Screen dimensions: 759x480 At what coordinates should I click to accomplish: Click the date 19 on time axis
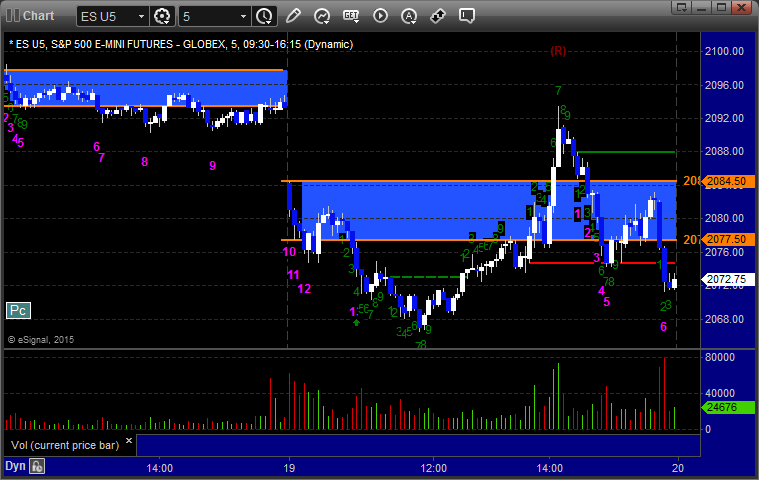[289, 468]
